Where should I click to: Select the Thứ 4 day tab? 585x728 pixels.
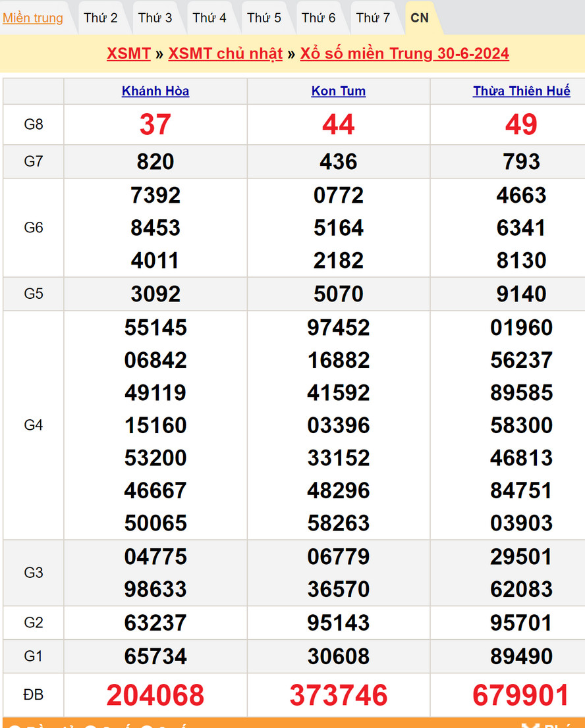209,18
